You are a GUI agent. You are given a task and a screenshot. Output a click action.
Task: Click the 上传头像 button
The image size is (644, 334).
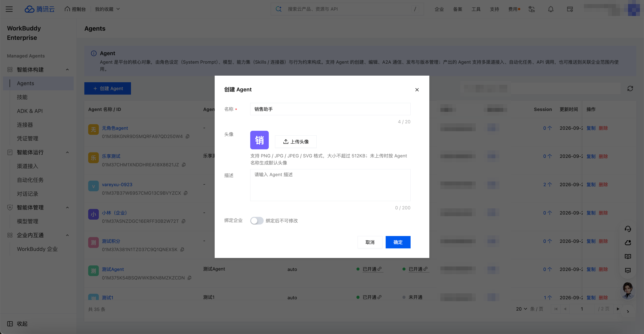tap(296, 142)
